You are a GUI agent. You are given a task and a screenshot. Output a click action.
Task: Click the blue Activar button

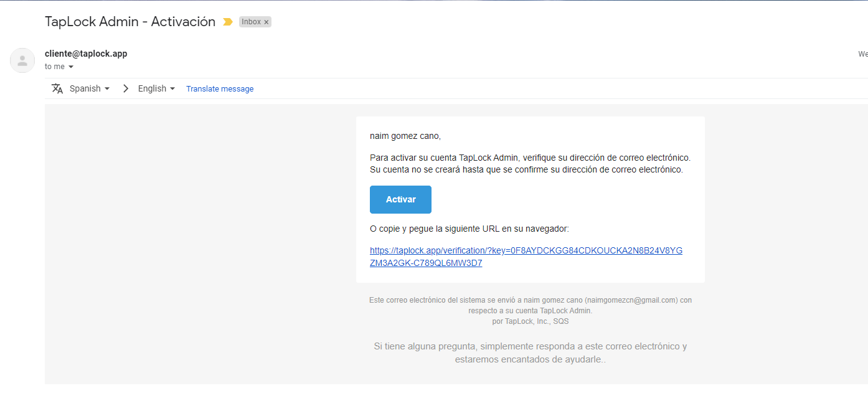tap(400, 199)
